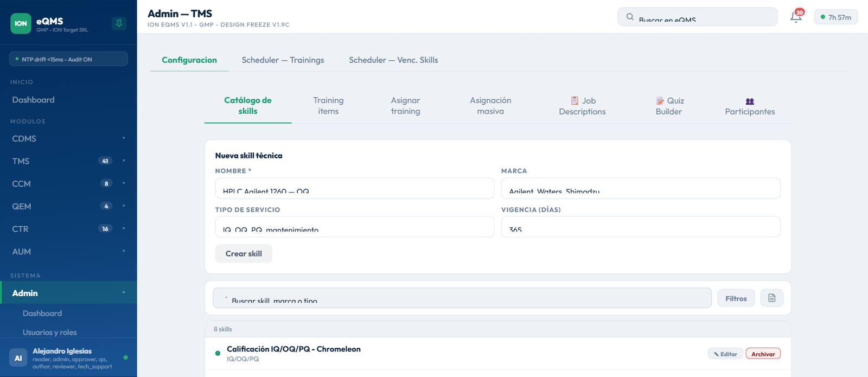This screenshot has width=868, height=377.
Task: Open the Job Descriptions tab
Action: point(582,106)
